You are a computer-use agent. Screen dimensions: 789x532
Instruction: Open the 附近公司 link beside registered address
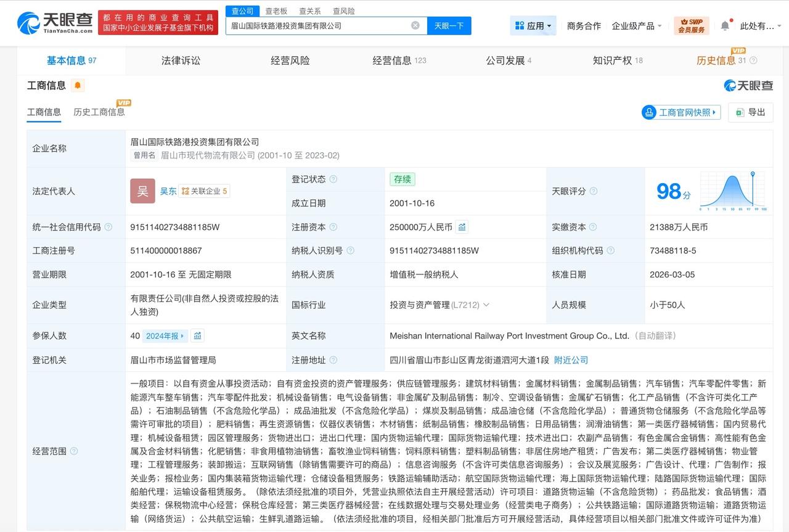pyautogui.click(x=570, y=360)
